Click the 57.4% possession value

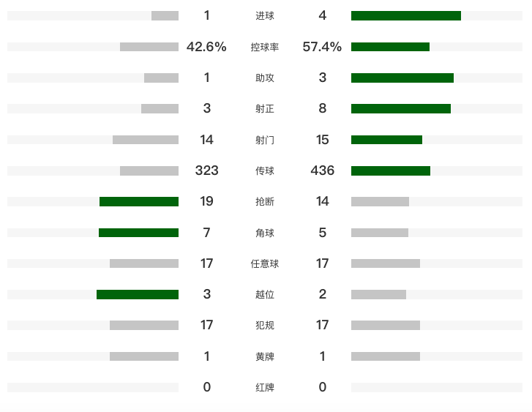[x=322, y=47]
